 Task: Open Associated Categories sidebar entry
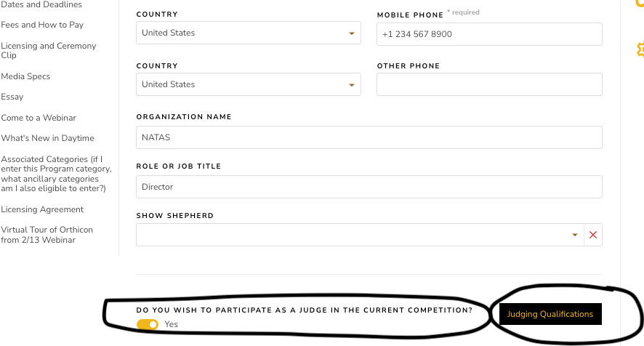pos(56,174)
